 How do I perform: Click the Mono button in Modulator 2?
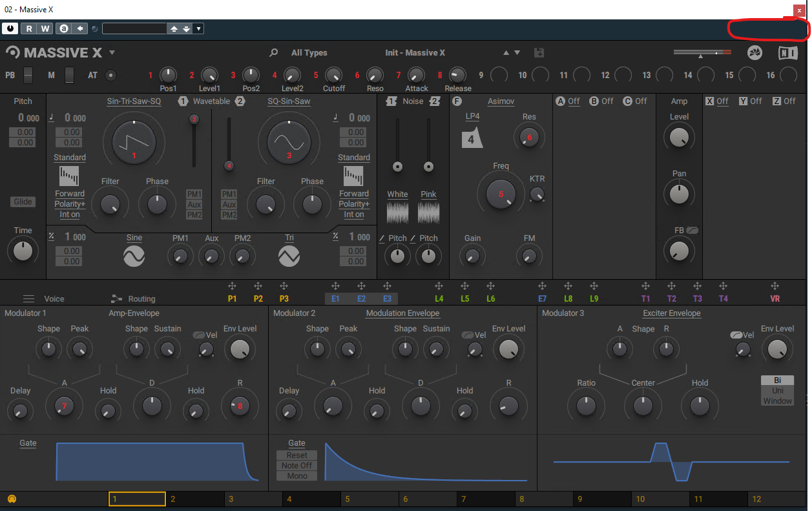[x=297, y=476]
